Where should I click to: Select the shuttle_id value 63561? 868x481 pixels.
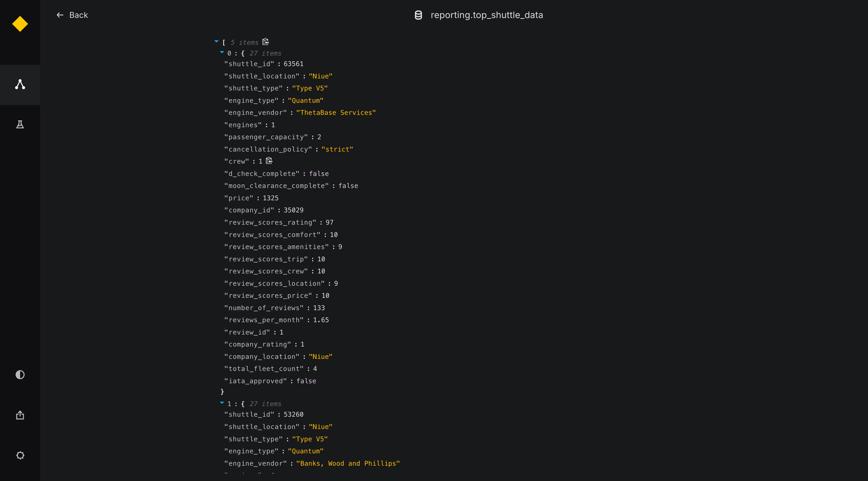coord(294,64)
